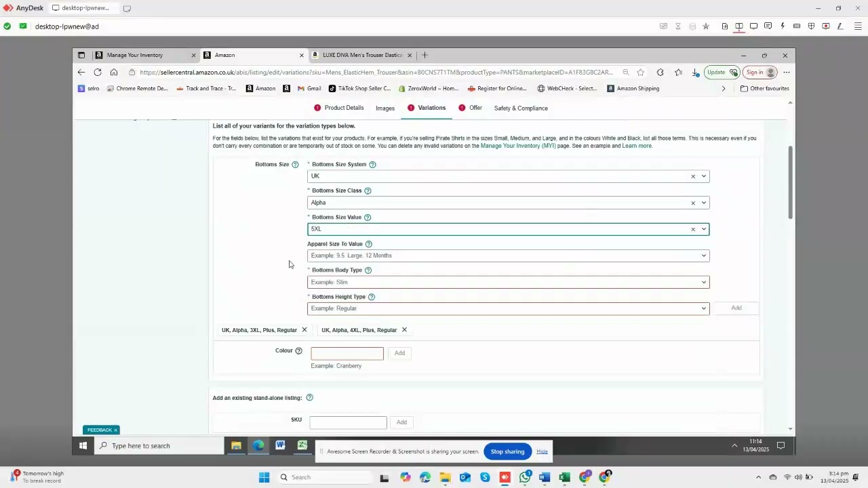Image resolution: width=868 pixels, height=488 pixels.
Task: Open a new browser tab
Action: click(425, 56)
